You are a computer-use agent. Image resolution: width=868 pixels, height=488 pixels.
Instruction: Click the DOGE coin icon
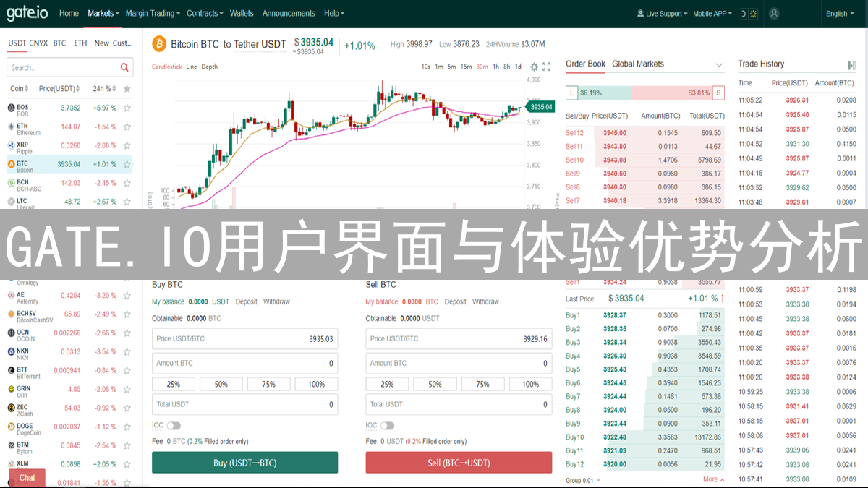(x=11, y=427)
